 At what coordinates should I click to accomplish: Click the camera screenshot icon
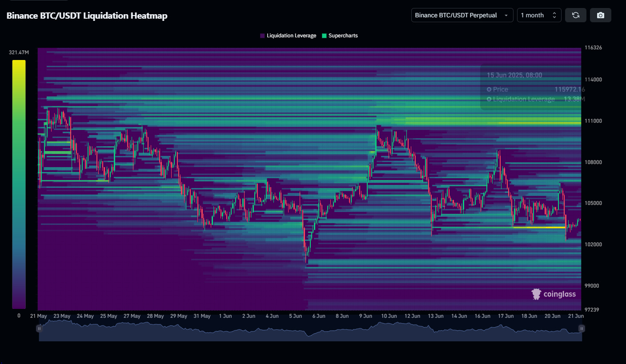[600, 15]
